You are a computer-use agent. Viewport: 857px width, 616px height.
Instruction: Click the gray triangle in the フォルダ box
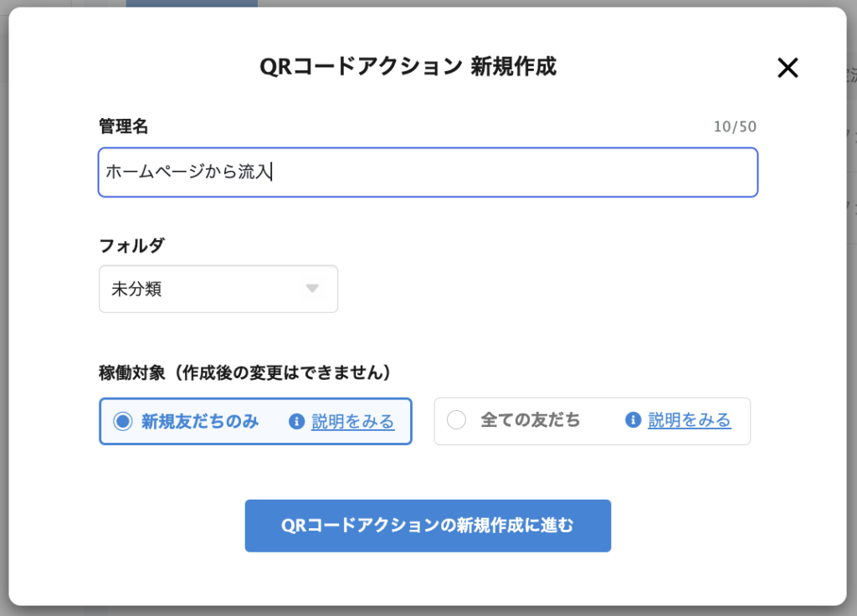coord(312,289)
